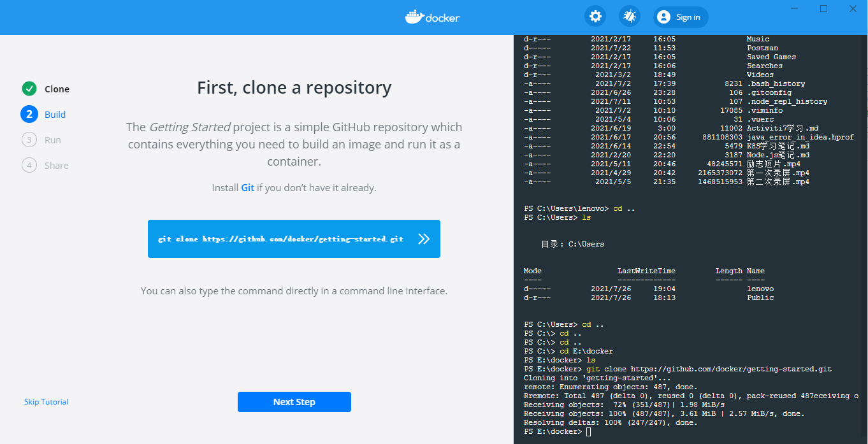Click the Sign in button
The width and height of the screenshot is (868, 444).
(x=681, y=17)
